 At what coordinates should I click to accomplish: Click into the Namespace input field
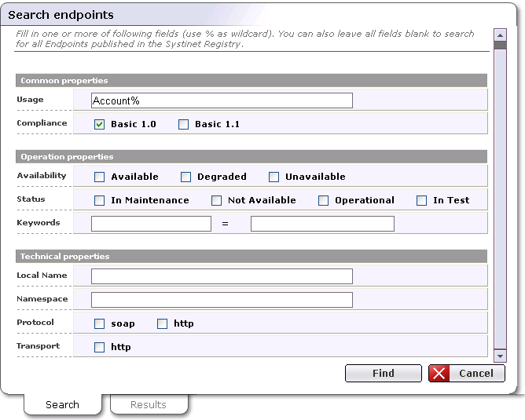(x=222, y=300)
